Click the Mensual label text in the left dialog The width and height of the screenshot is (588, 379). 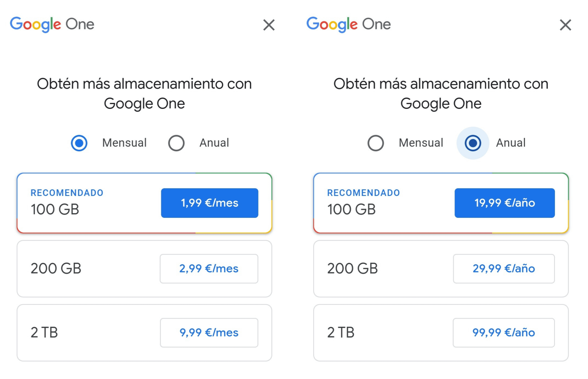click(125, 143)
